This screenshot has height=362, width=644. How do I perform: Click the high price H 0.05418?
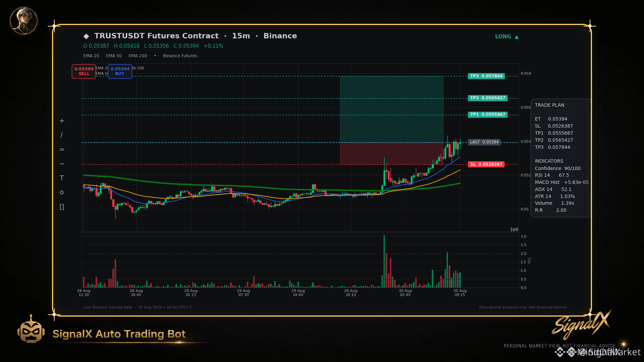[127, 46]
